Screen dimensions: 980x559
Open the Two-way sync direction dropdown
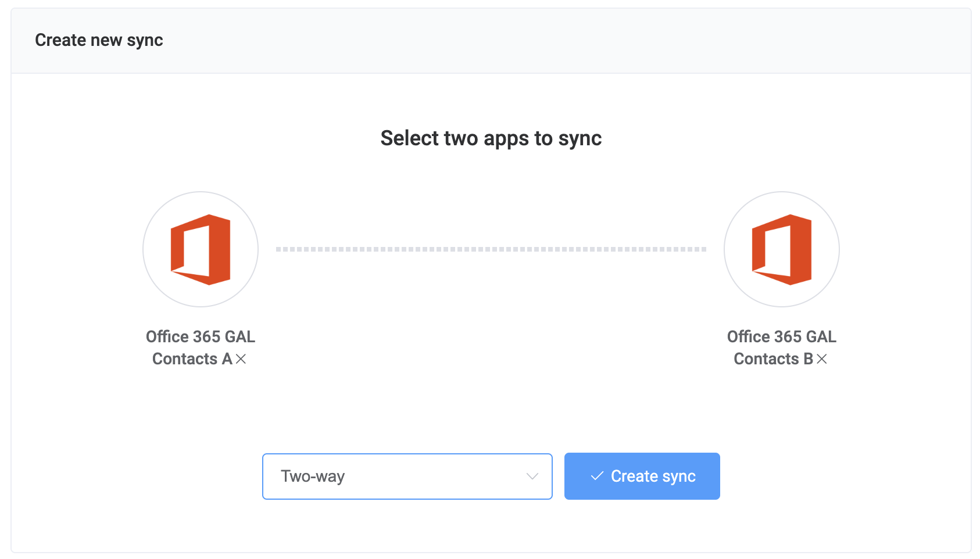point(407,476)
